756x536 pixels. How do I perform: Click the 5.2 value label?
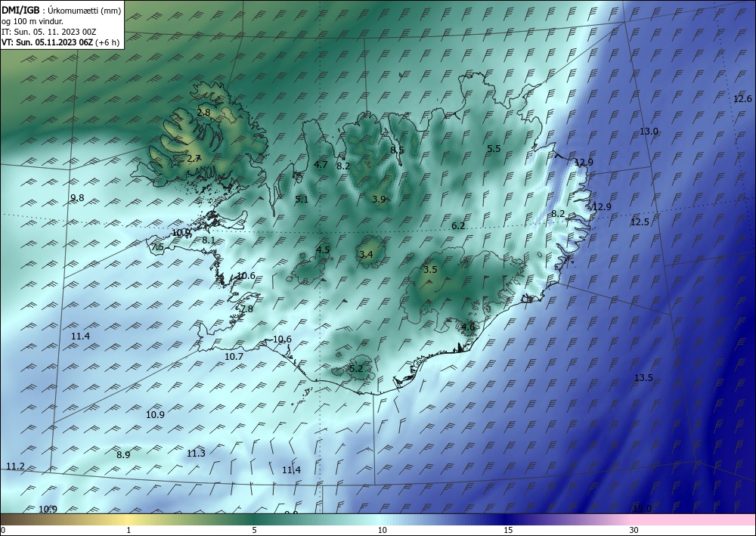356,369
